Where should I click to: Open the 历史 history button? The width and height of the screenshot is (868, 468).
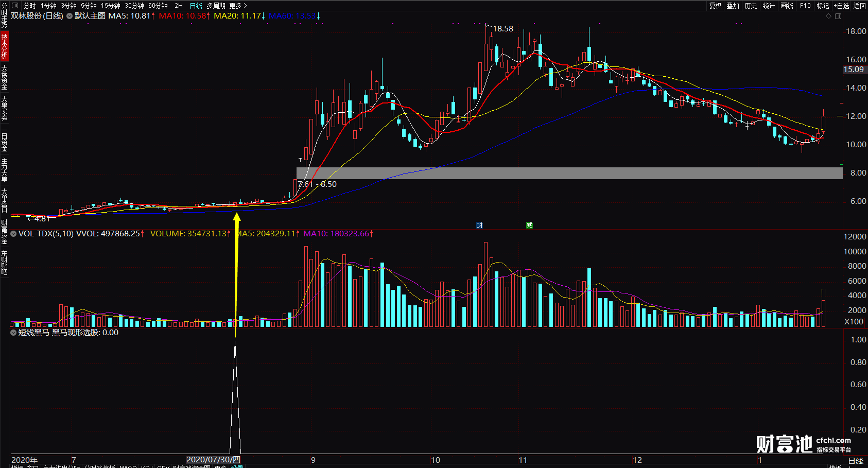click(x=751, y=6)
